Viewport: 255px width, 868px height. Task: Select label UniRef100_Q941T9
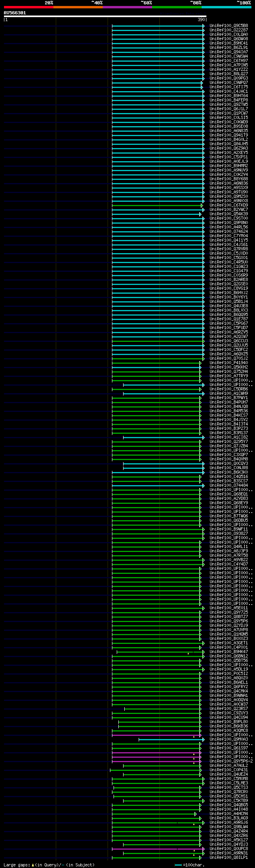point(229,135)
